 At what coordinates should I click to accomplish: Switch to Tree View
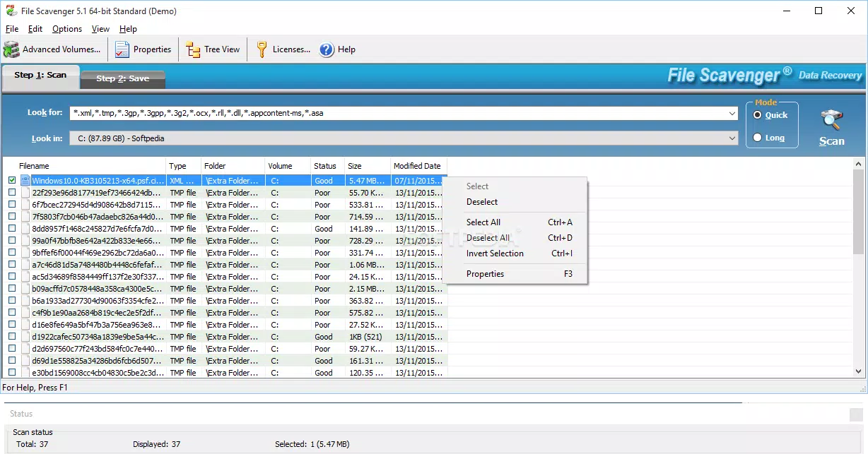pos(213,49)
